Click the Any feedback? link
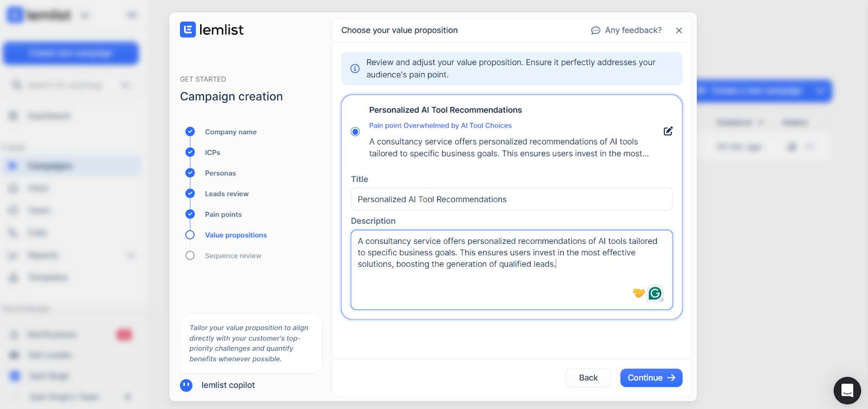Screen dimensions: 868x409 pyautogui.click(x=633, y=30)
